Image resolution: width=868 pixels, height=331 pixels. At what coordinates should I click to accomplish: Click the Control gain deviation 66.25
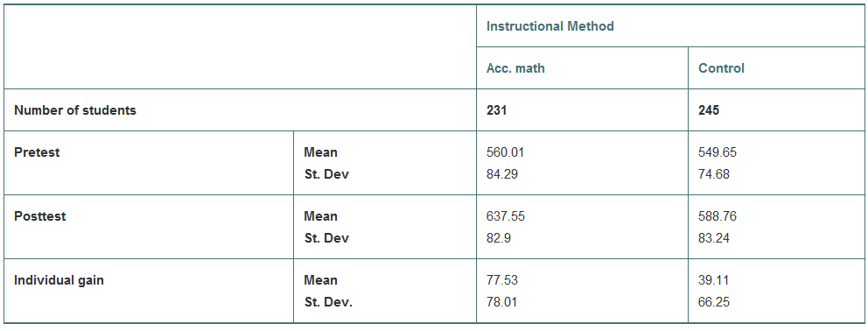pos(714,302)
